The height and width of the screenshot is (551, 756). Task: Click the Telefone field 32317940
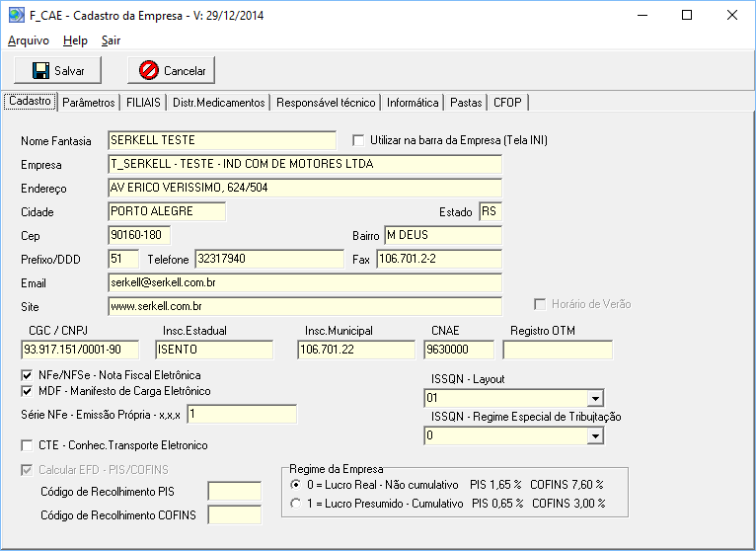pyautogui.click(x=269, y=259)
